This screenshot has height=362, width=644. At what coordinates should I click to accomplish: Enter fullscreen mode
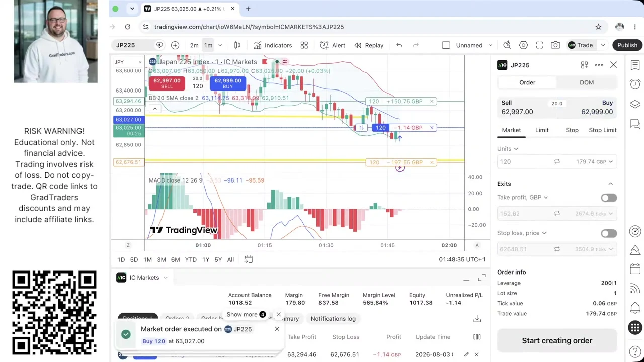[x=539, y=45]
